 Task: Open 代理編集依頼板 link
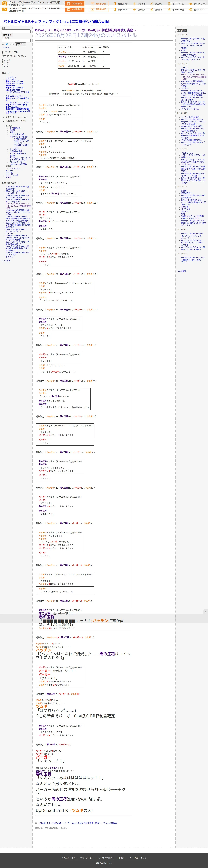[16, 151]
